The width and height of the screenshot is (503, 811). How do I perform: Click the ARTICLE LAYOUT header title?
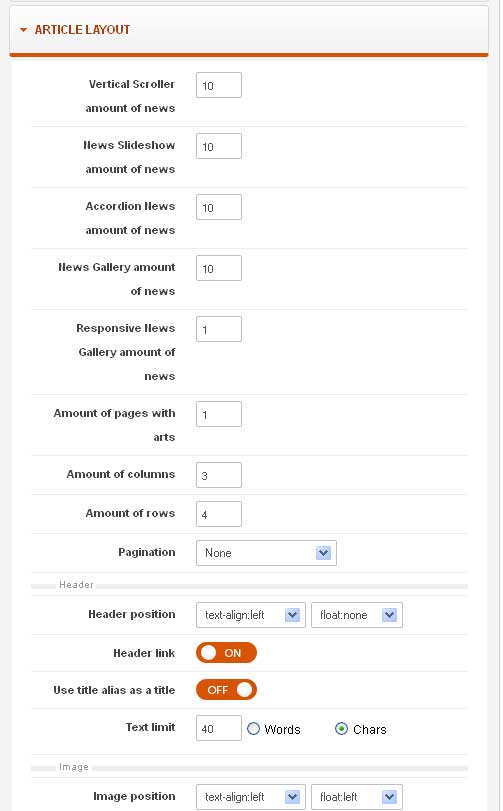[82, 30]
